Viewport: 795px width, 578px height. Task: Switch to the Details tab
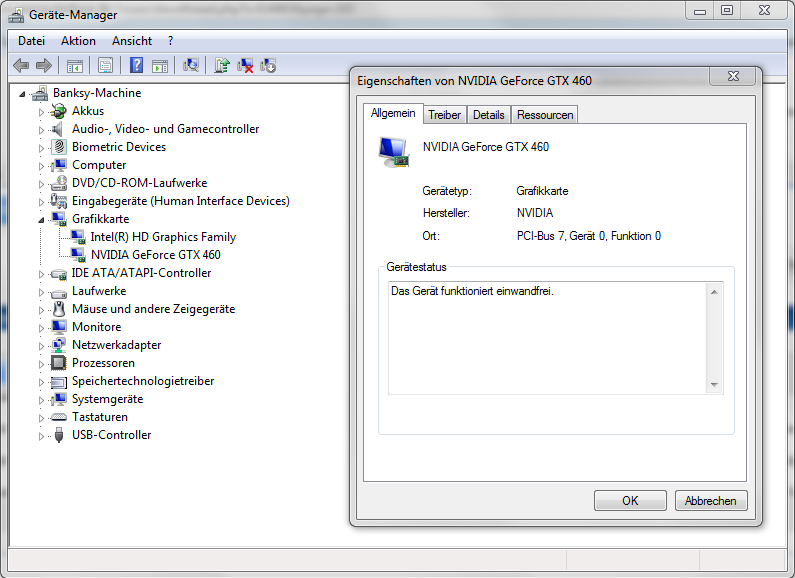[489, 115]
